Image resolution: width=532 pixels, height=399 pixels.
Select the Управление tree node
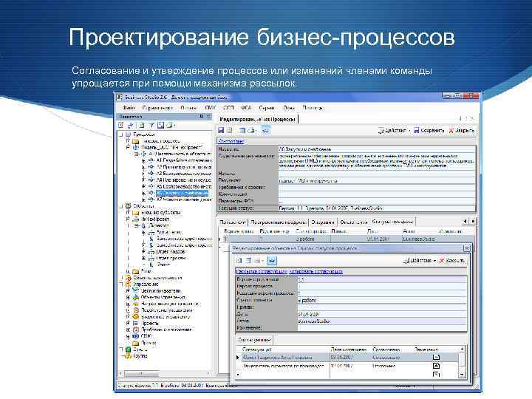coord(146,284)
